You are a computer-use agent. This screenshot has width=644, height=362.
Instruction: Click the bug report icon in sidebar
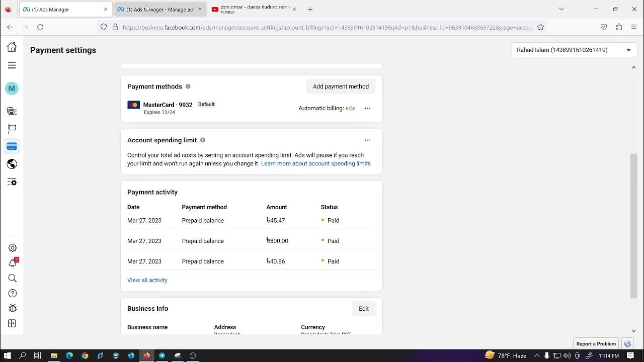click(13, 308)
